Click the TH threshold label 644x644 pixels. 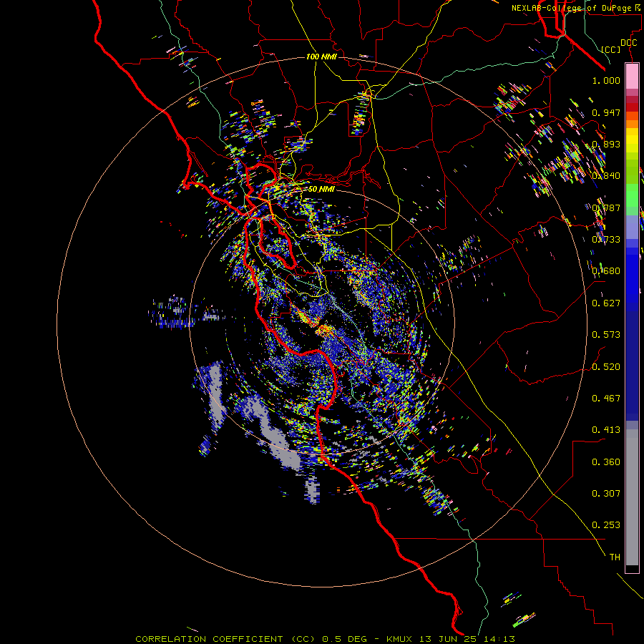[x=615, y=557]
